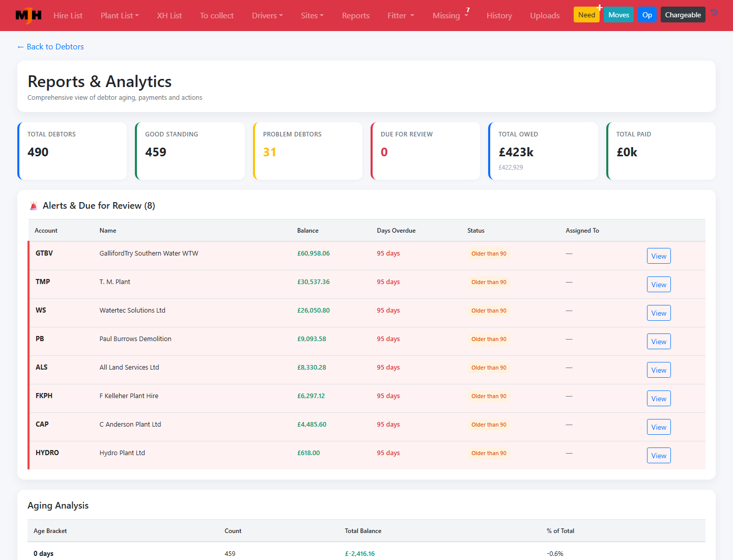Click the MJH logo icon

[29, 15]
